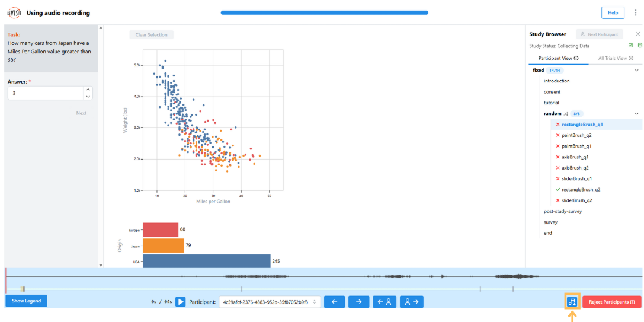Click the Reject Participants button

[611, 302]
